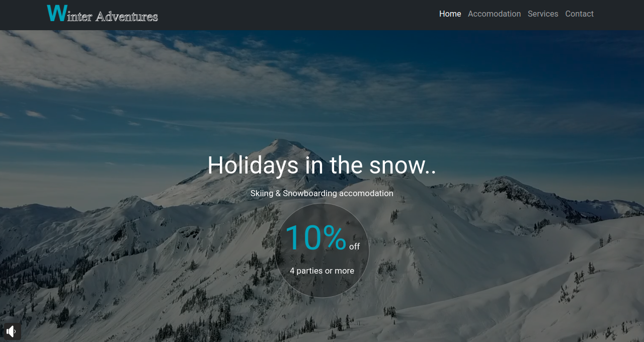The image size is (644, 342).
Task: Go to the Home nav item
Action: pos(450,14)
